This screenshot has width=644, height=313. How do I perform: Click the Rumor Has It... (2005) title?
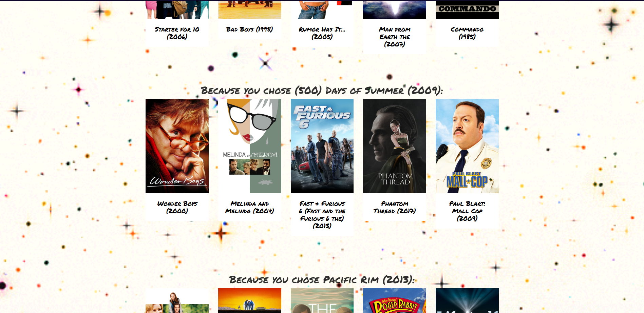click(322, 33)
